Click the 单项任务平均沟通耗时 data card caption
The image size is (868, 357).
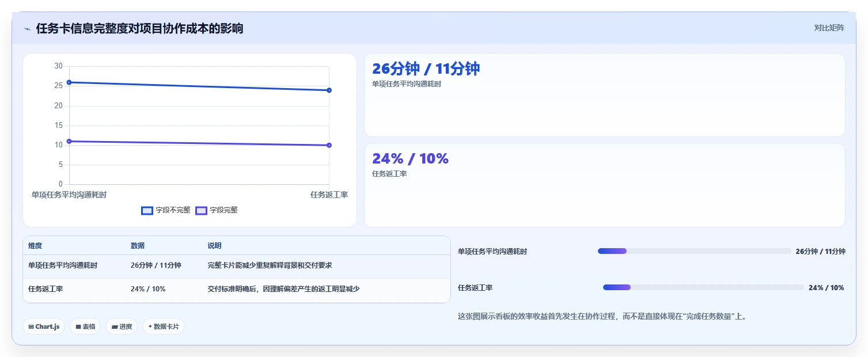[x=407, y=84]
